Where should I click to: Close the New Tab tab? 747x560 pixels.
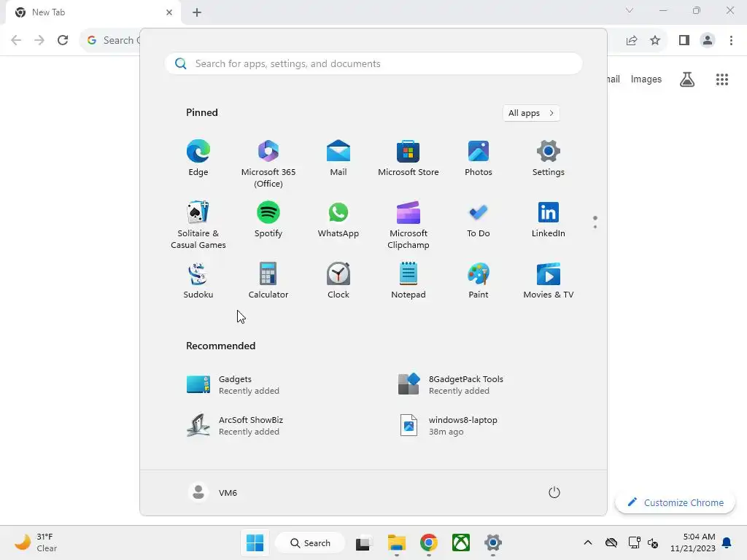[169, 12]
